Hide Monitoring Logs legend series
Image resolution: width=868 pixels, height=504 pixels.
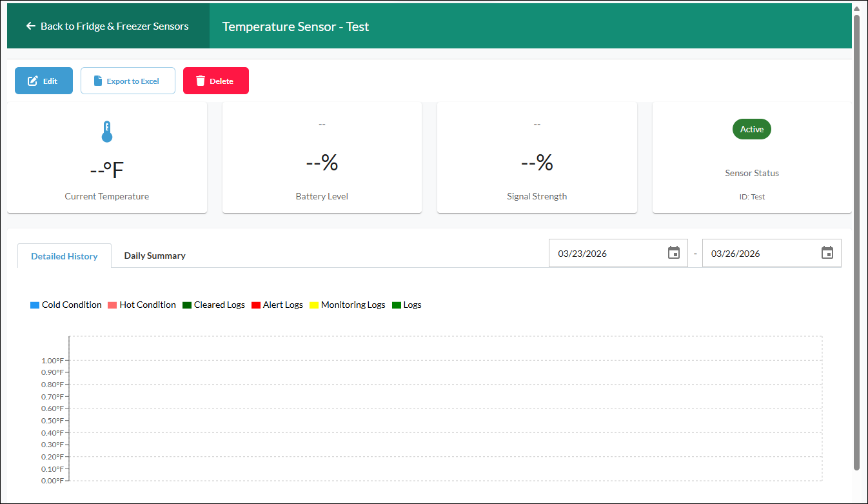point(348,305)
